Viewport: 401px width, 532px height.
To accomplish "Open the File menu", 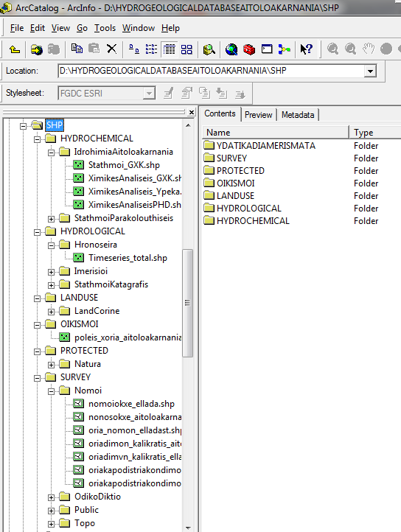I will point(17,28).
